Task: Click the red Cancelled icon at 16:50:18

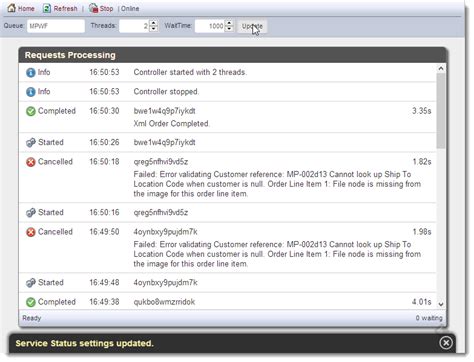Action: tap(31, 162)
